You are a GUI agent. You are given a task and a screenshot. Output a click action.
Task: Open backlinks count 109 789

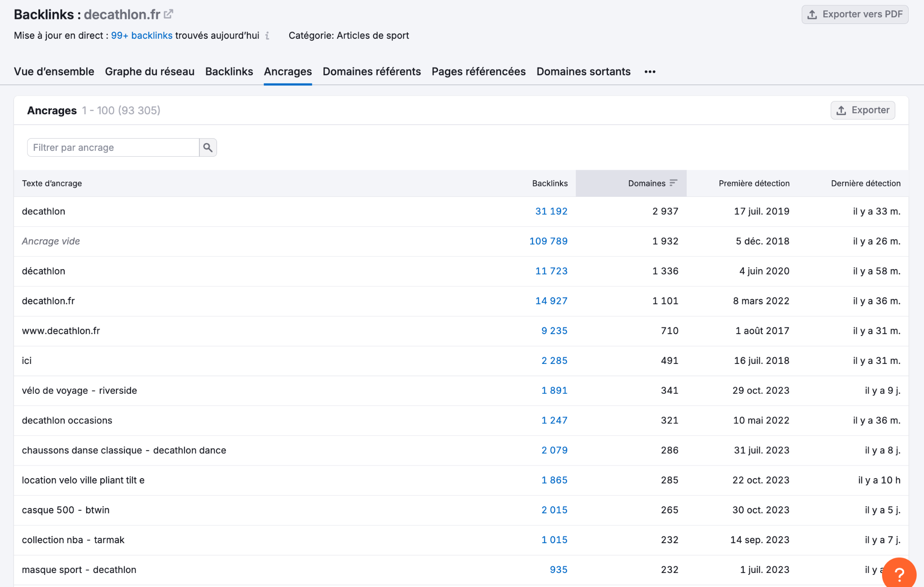[x=548, y=241]
